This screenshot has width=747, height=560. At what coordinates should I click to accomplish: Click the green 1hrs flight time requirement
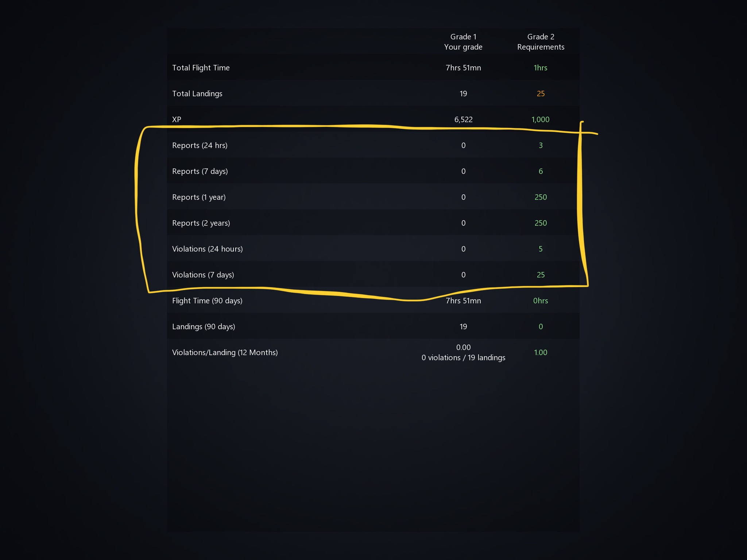(x=540, y=68)
